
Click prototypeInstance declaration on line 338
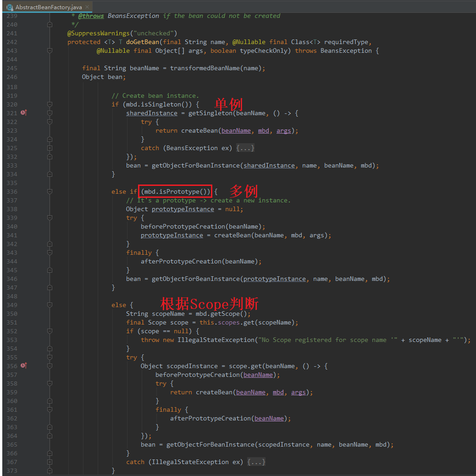point(183,209)
